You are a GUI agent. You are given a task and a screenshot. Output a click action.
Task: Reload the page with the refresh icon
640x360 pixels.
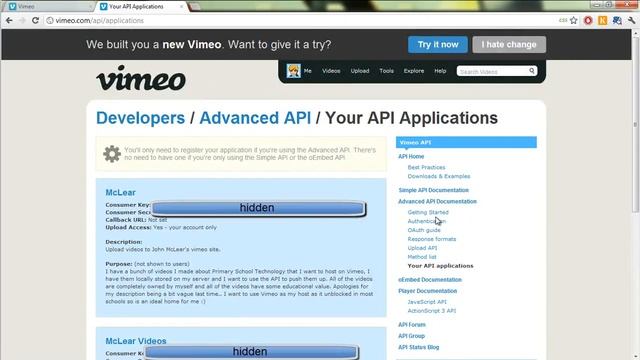point(35,20)
